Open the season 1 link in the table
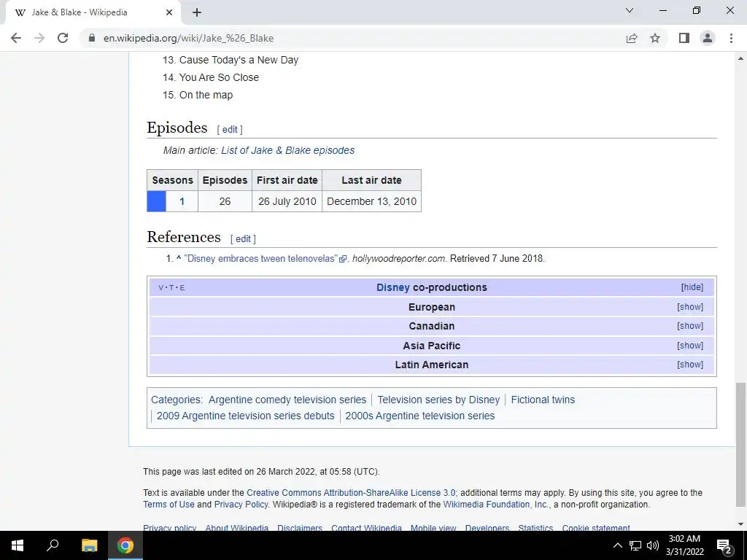The image size is (747, 560). pos(182,201)
